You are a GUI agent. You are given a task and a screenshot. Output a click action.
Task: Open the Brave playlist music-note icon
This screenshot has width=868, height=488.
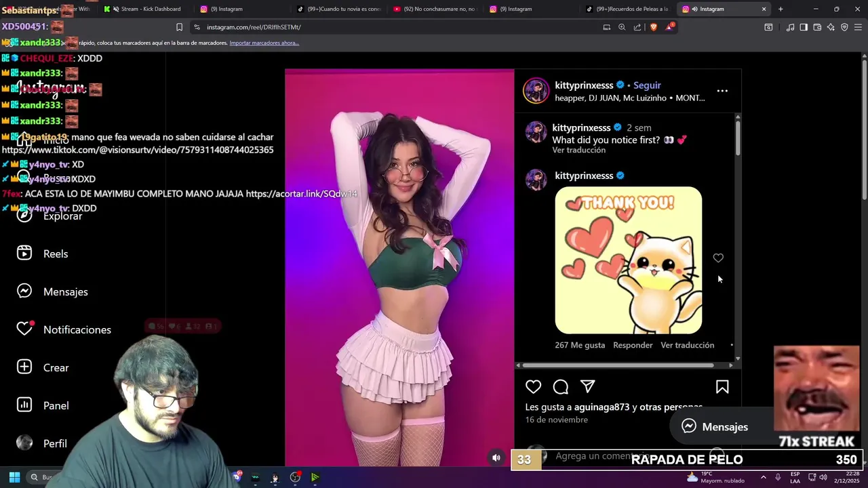790,27
